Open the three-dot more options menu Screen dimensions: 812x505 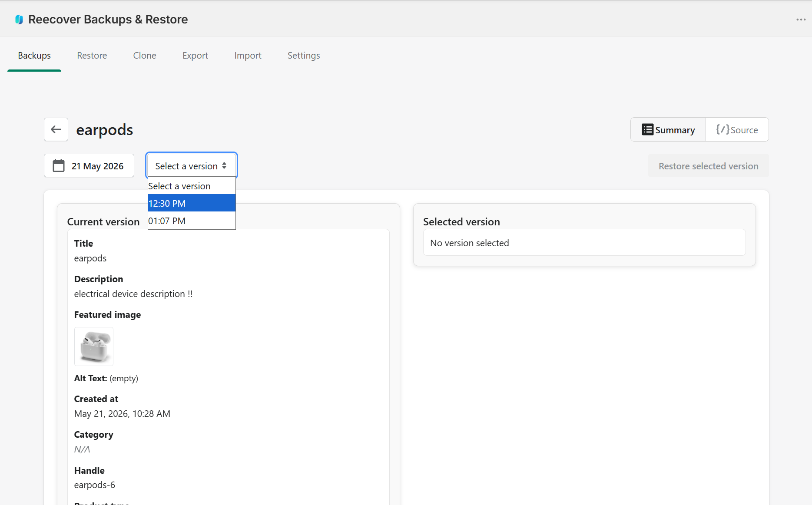[801, 20]
